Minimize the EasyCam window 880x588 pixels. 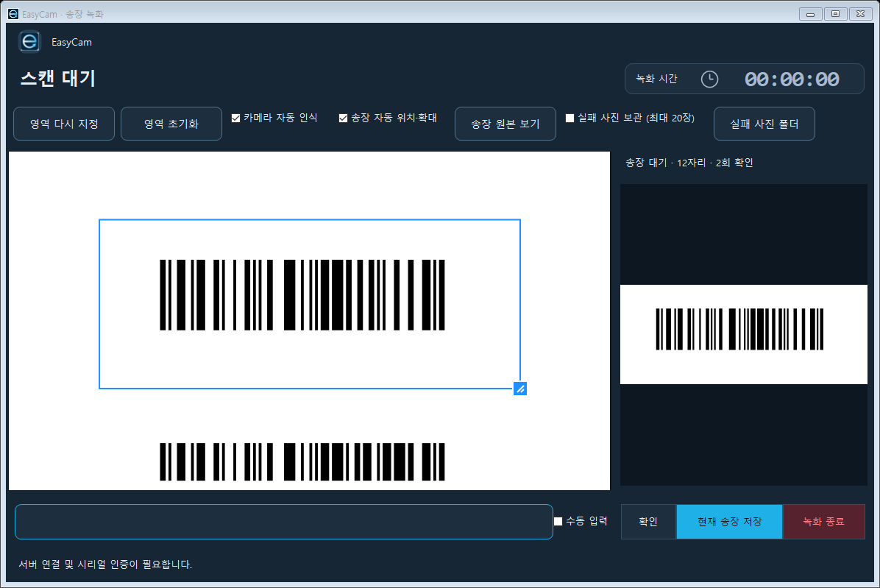[810, 14]
